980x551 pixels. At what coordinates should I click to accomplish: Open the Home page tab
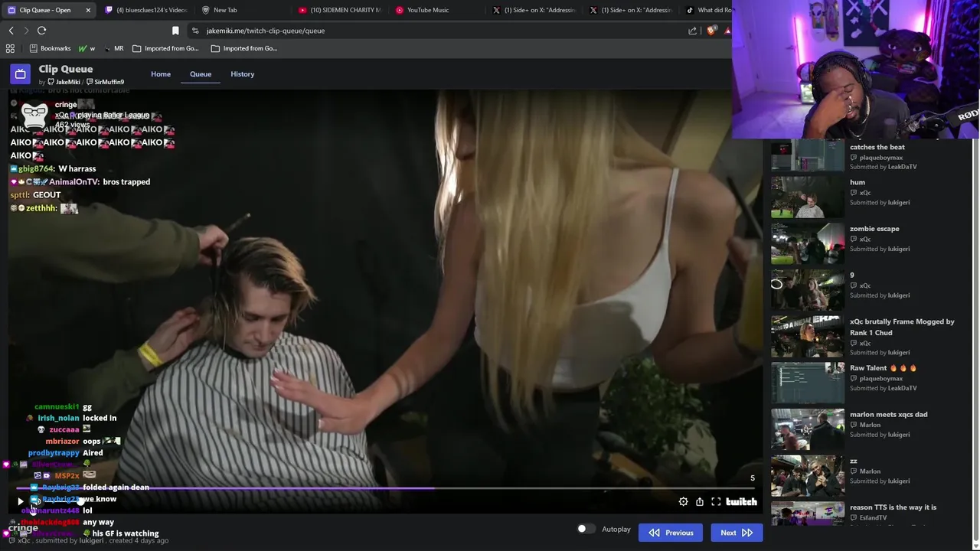(x=161, y=74)
